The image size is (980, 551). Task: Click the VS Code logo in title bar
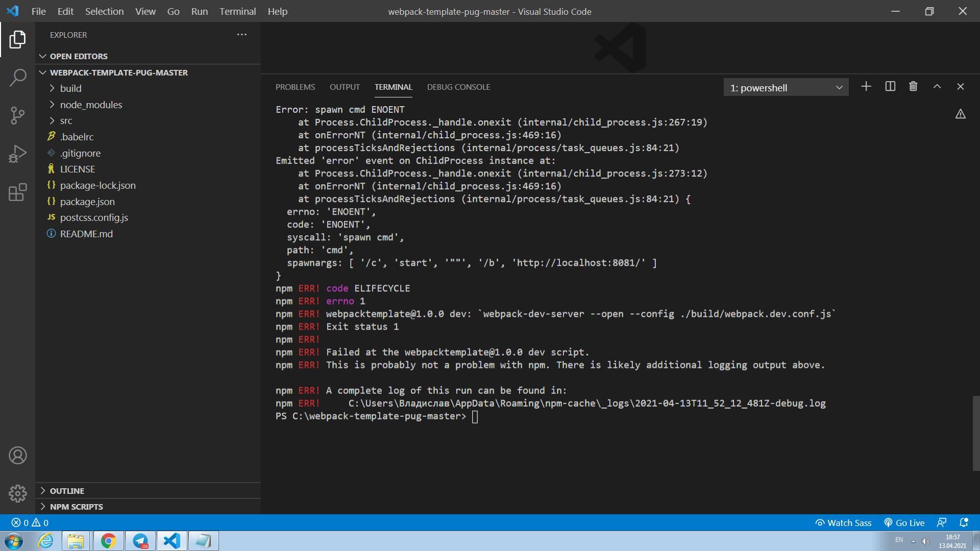point(13,11)
